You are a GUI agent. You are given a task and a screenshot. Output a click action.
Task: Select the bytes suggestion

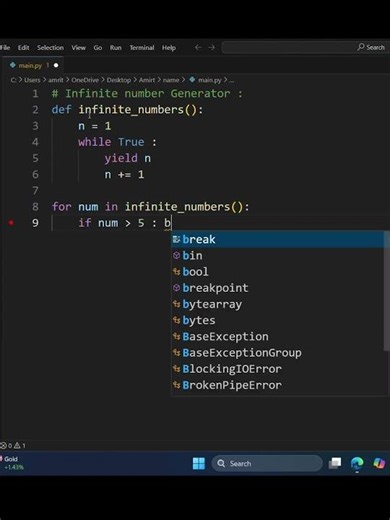coord(277,320)
